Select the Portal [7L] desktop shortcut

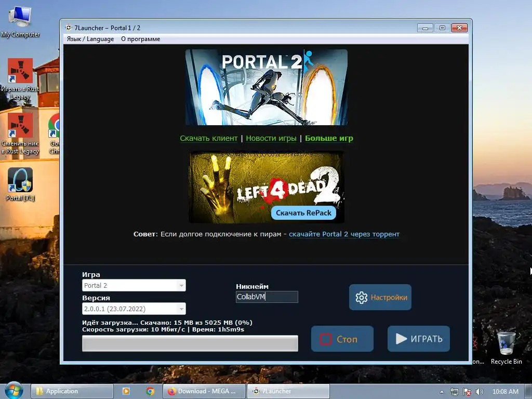pos(20,184)
